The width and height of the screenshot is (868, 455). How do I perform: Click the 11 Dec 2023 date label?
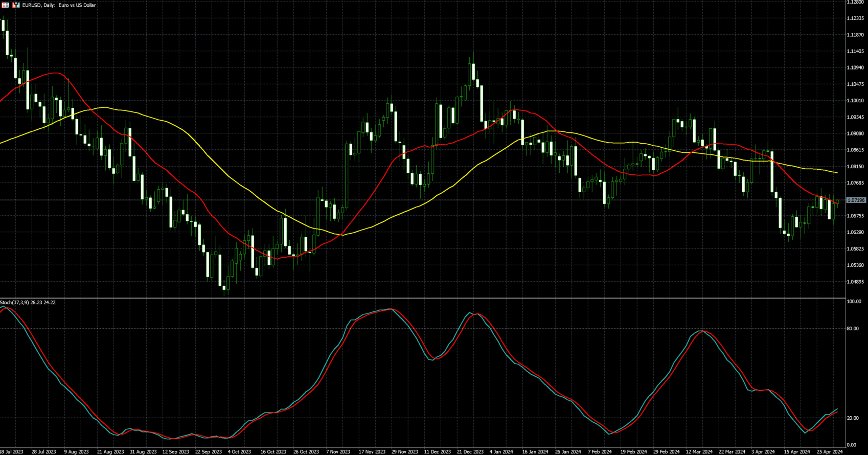[438, 452]
